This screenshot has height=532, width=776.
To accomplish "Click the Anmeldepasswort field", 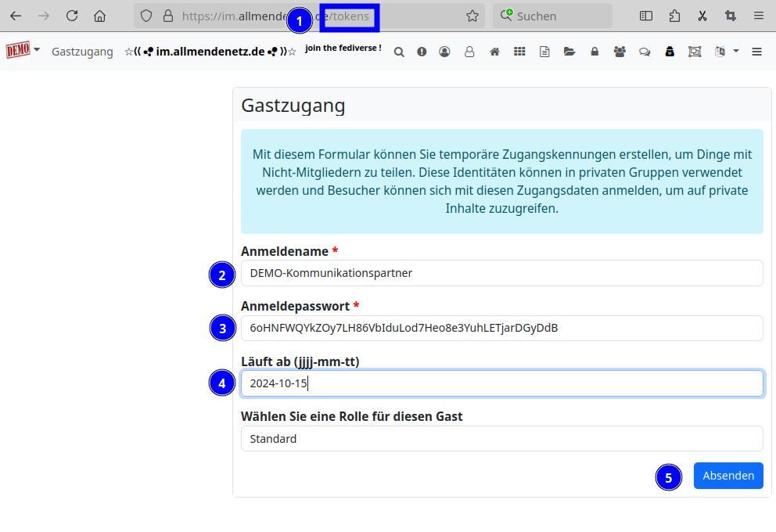I will [x=501, y=328].
